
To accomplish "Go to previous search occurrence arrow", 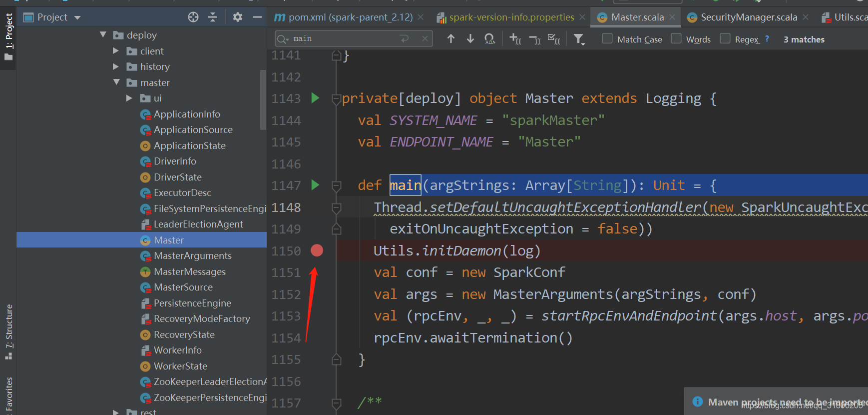I will pyautogui.click(x=451, y=38).
